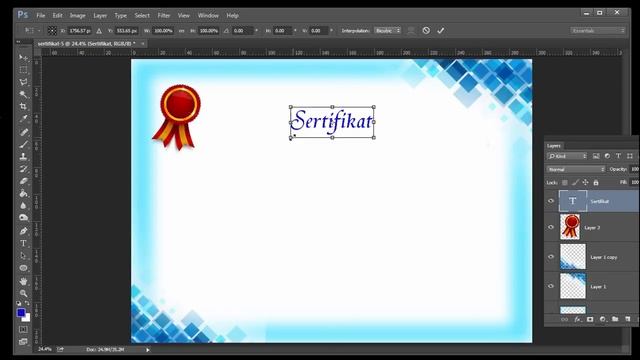Create a new layer
The width and height of the screenshot is (640, 360).
[x=627, y=319]
